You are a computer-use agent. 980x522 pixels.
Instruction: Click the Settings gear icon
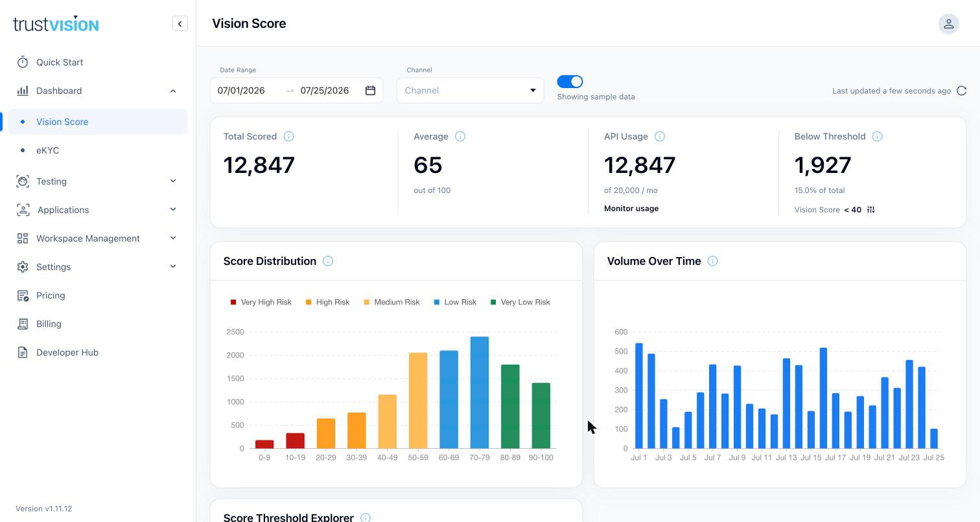pyautogui.click(x=23, y=267)
